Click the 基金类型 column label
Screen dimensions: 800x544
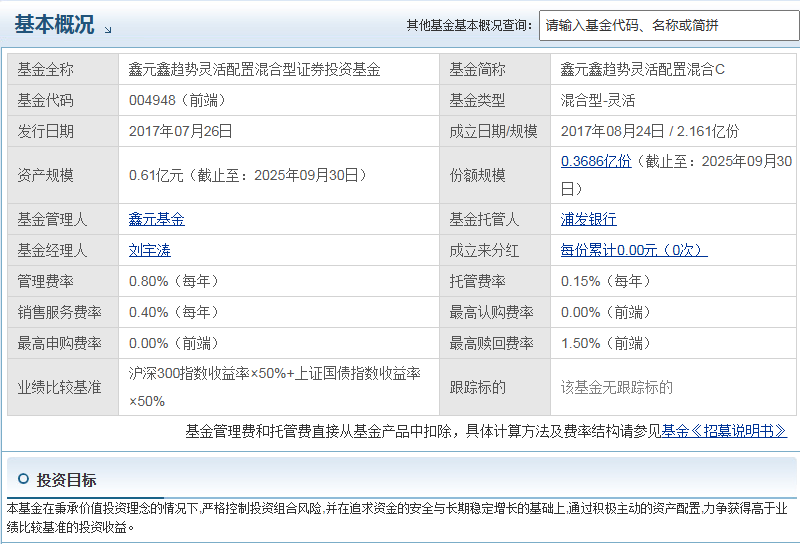point(478,101)
